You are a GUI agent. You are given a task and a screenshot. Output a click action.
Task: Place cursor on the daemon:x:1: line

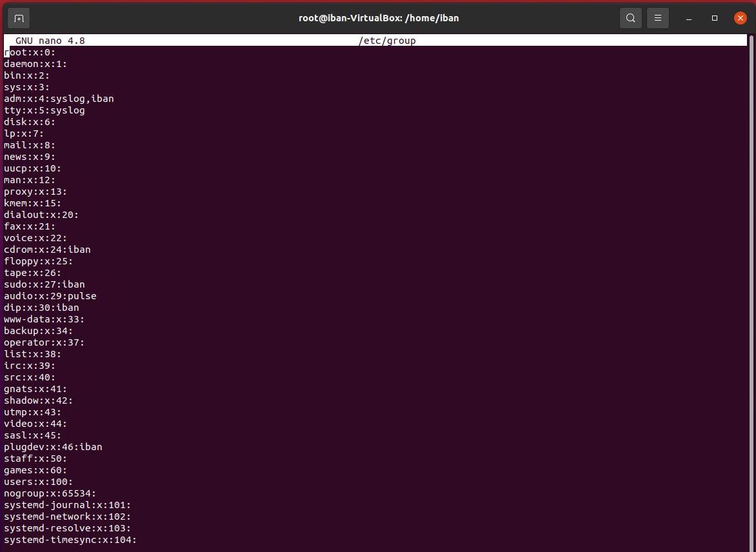point(35,64)
